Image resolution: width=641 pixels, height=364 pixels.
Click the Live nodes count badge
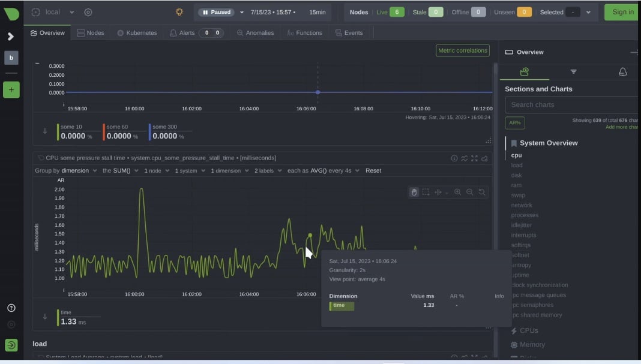coord(397,12)
